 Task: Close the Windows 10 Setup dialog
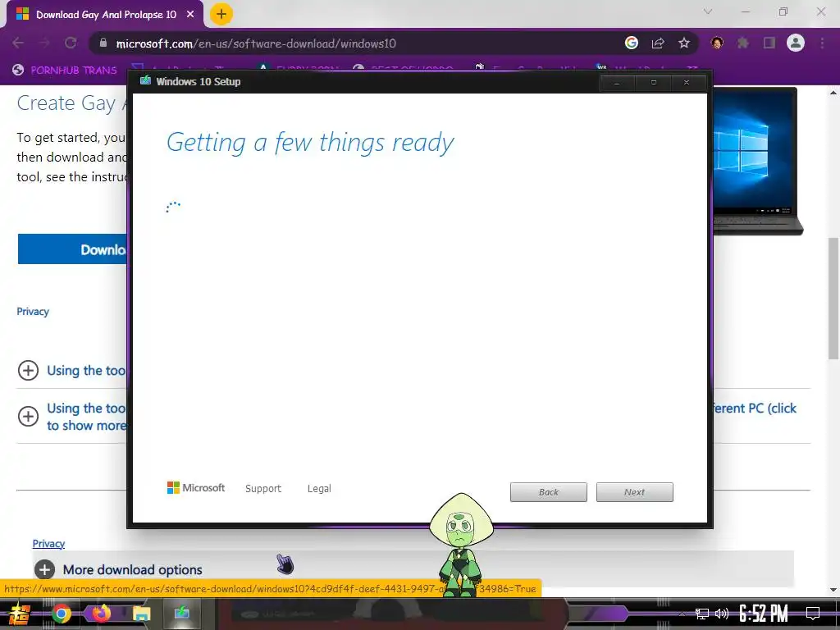click(x=687, y=83)
